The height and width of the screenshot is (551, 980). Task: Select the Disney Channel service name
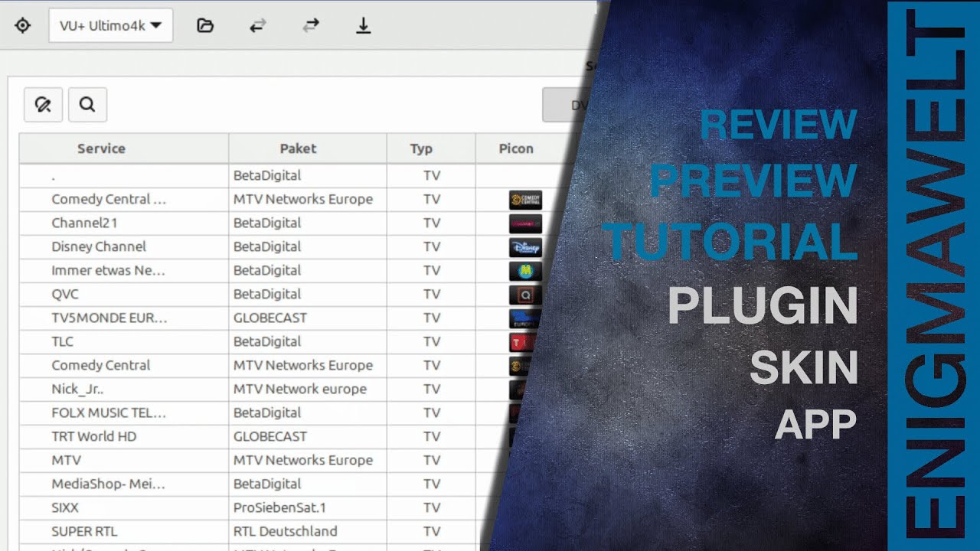pyautogui.click(x=99, y=246)
